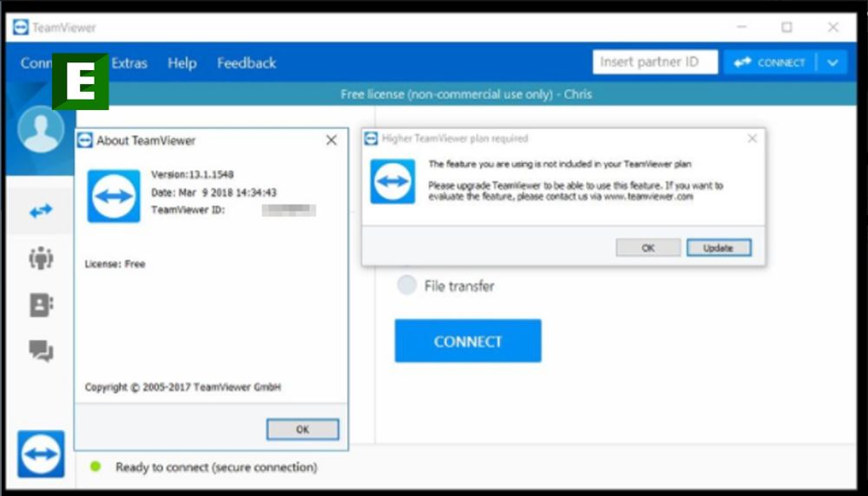
Task: Click OK in plan required dialog
Action: pos(648,248)
